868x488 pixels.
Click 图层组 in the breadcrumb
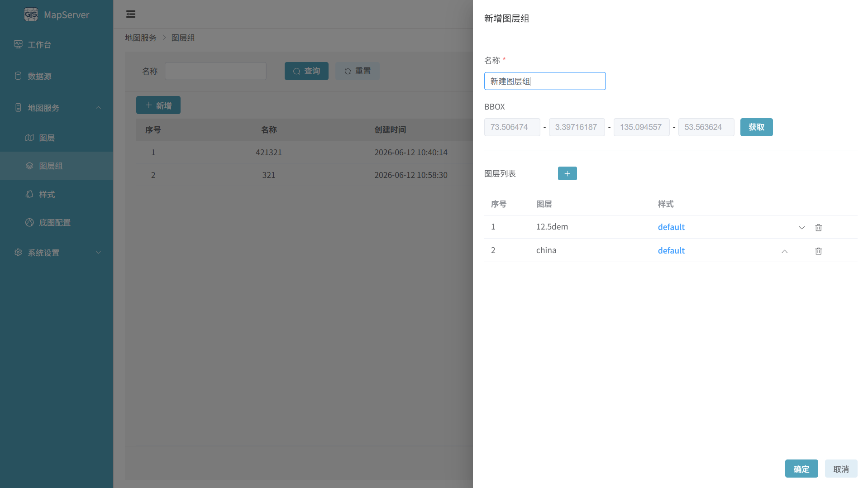coord(183,38)
